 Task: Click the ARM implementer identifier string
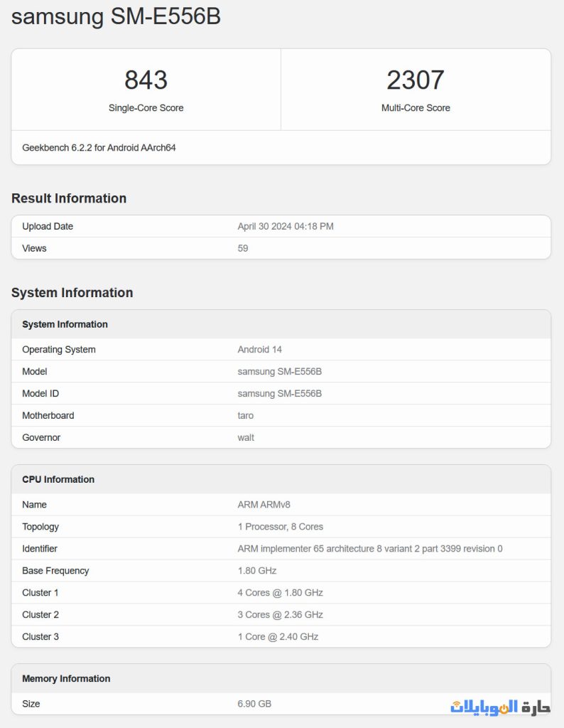(369, 549)
